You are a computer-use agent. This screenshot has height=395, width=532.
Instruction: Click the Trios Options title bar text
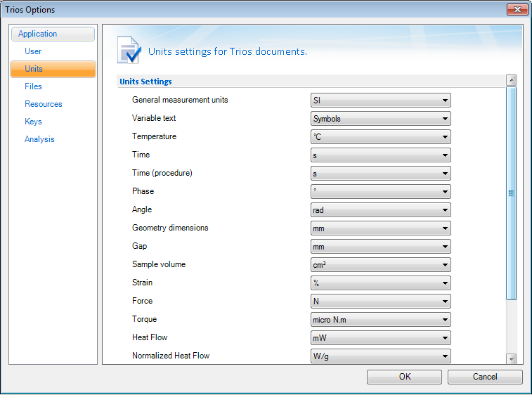click(x=30, y=10)
